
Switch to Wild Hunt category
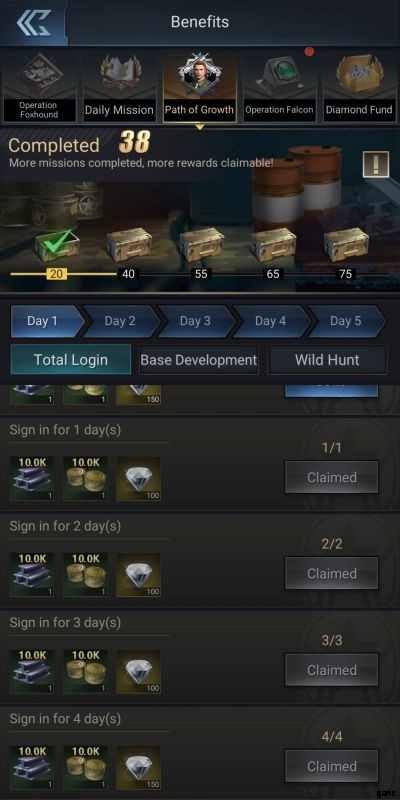327,360
